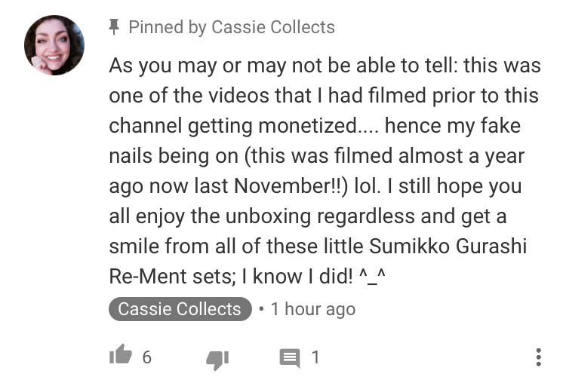The height and width of the screenshot is (392, 566).
Task: Click the "Pinned by Cassie Collects" label
Action: tap(231, 28)
